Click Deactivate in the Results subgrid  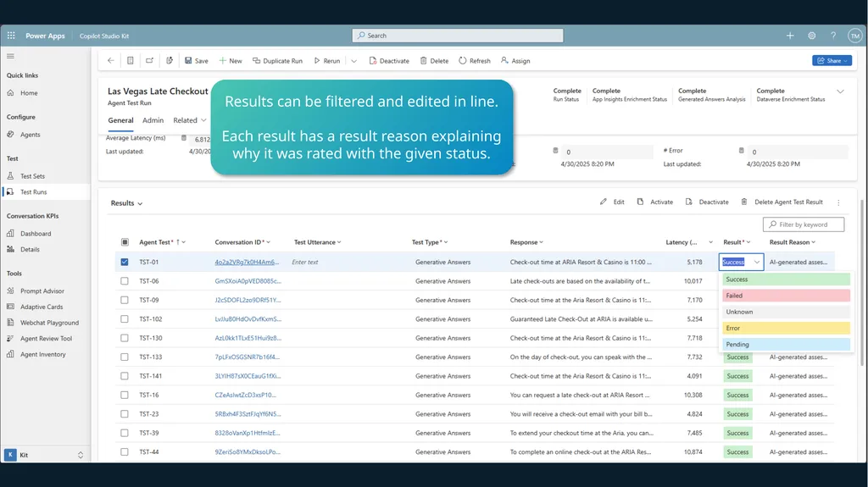tap(707, 202)
